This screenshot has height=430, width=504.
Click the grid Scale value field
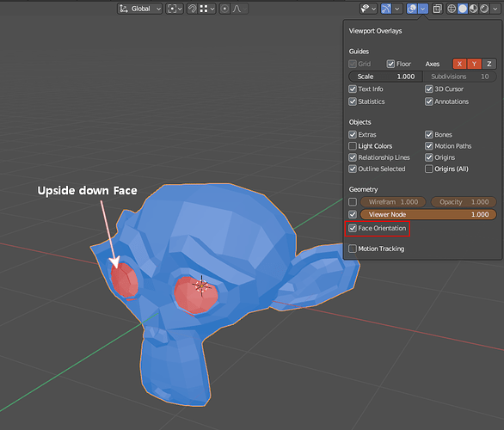(385, 77)
